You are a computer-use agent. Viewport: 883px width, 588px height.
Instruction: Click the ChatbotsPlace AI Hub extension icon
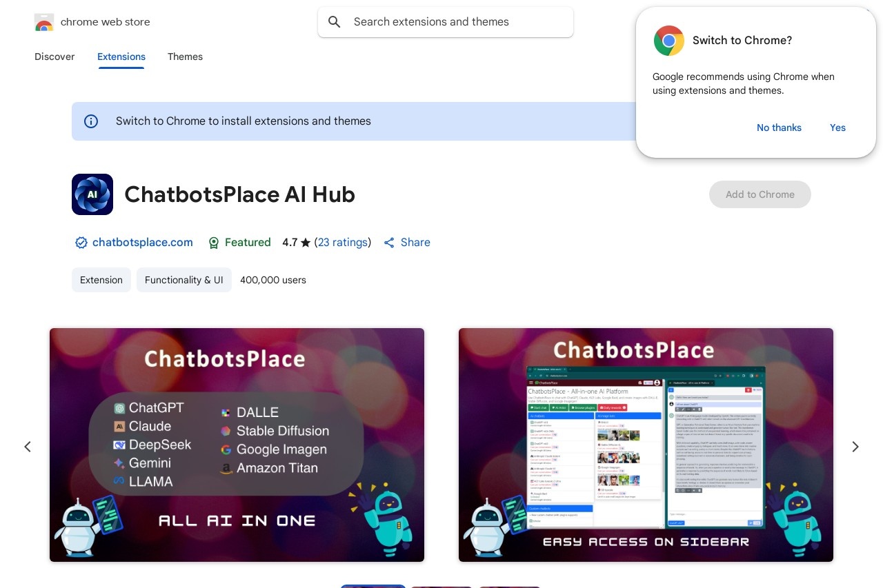(92, 194)
